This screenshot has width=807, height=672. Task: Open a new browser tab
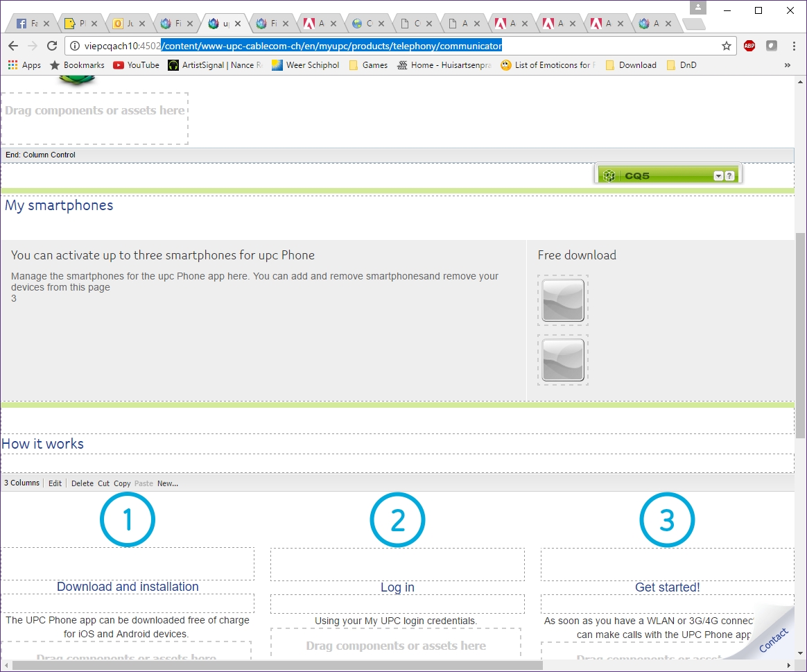pyautogui.click(x=694, y=24)
